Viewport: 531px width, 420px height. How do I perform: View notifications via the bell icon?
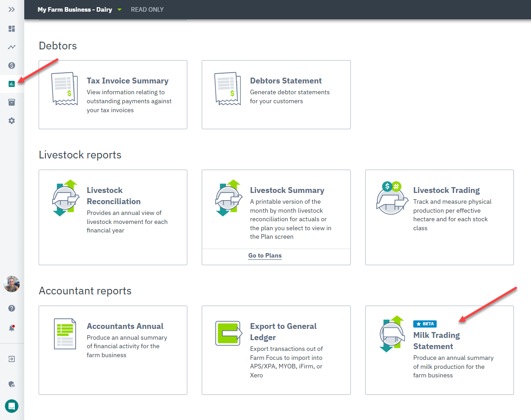12,328
